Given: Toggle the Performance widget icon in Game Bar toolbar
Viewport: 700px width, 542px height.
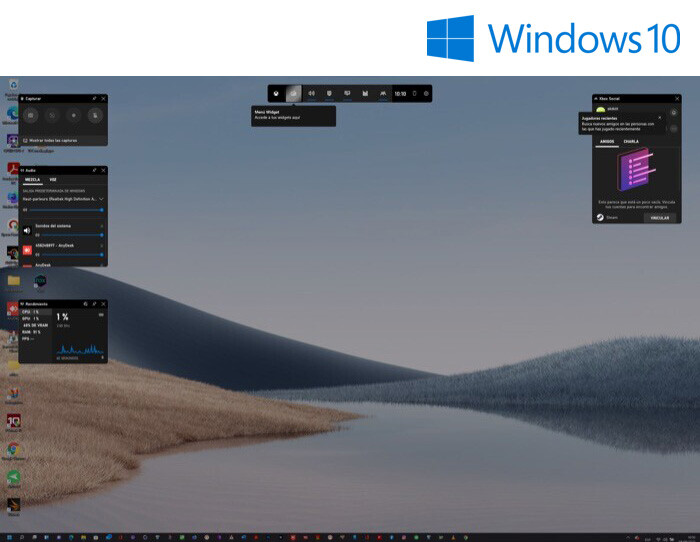Looking at the screenshot, I should [x=347, y=94].
